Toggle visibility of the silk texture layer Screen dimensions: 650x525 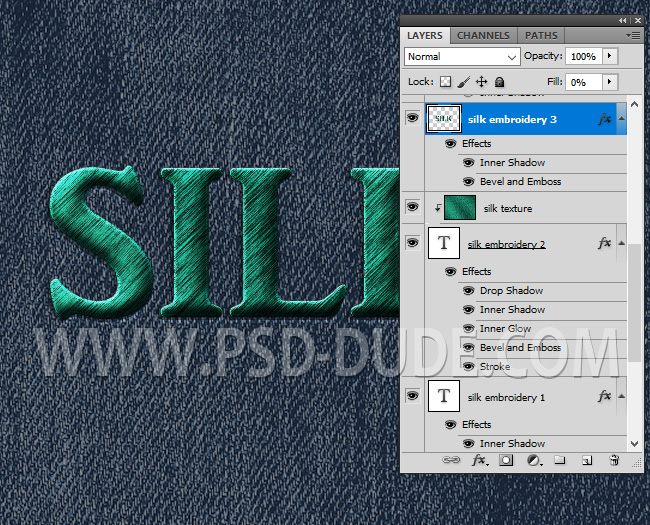coord(412,207)
